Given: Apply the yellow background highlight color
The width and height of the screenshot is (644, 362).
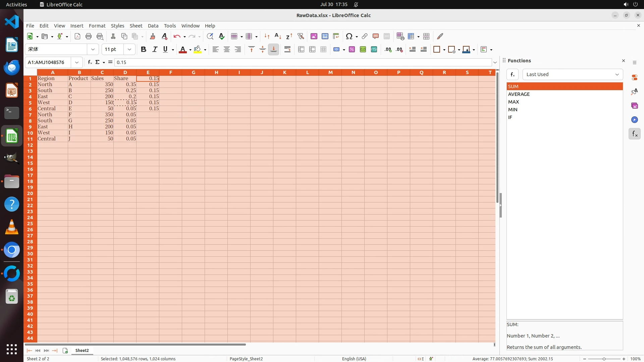Looking at the screenshot, I should (x=198, y=49).
